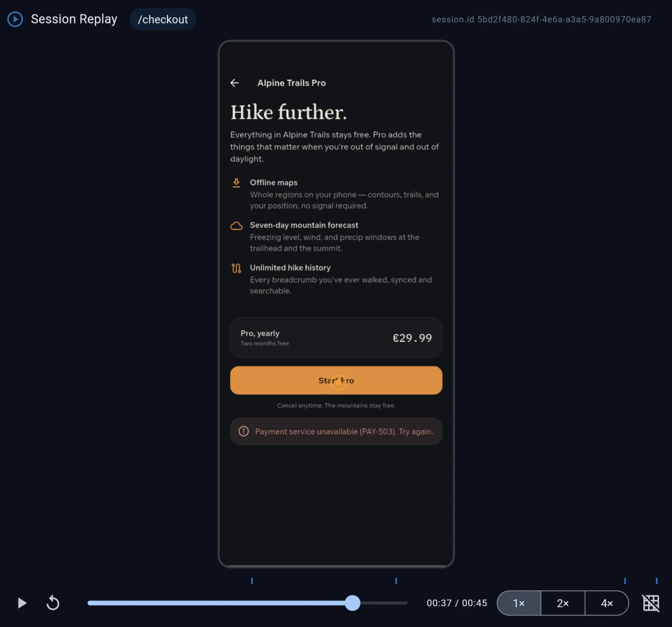Screen dimensions: 672x627
Task: Click the /checkout route chip
Action: [x=163, y=19]
